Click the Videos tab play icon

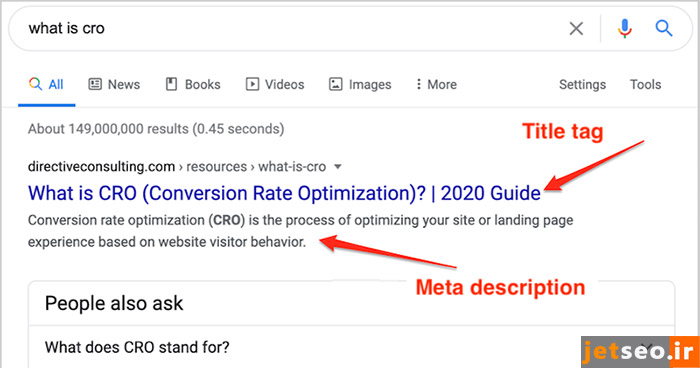(x=252, y=84)
